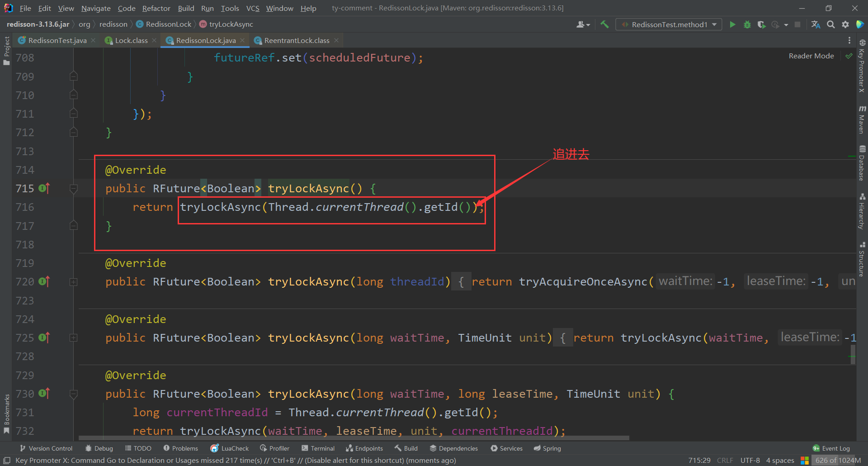The height and width of the screenshot is (466, 868).
Task: Open editor tabs more-options kebab icon
Action: (x=849, y=40)
